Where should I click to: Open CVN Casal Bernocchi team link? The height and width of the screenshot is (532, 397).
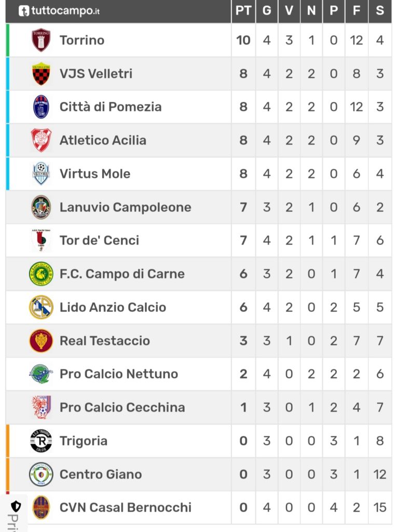point(126,507)
